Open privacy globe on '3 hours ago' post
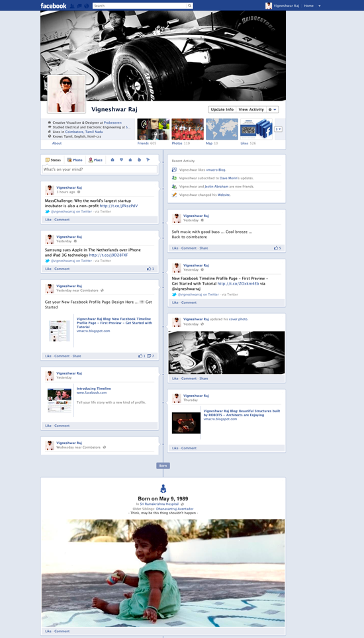Image resolution: width=364 pixels, height=638 pixels. pos(79,192)
